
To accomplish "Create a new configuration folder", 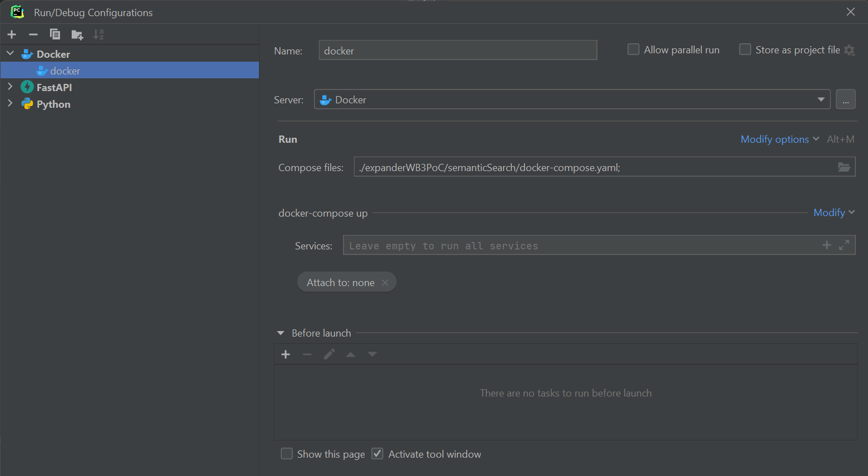I will pos(77,35).
